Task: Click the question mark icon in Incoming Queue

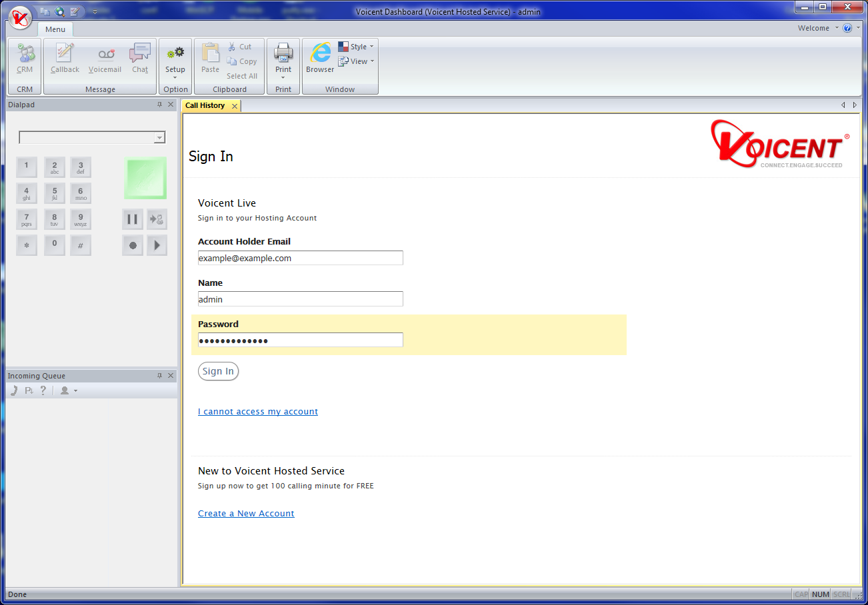Action: coord(43,390)
